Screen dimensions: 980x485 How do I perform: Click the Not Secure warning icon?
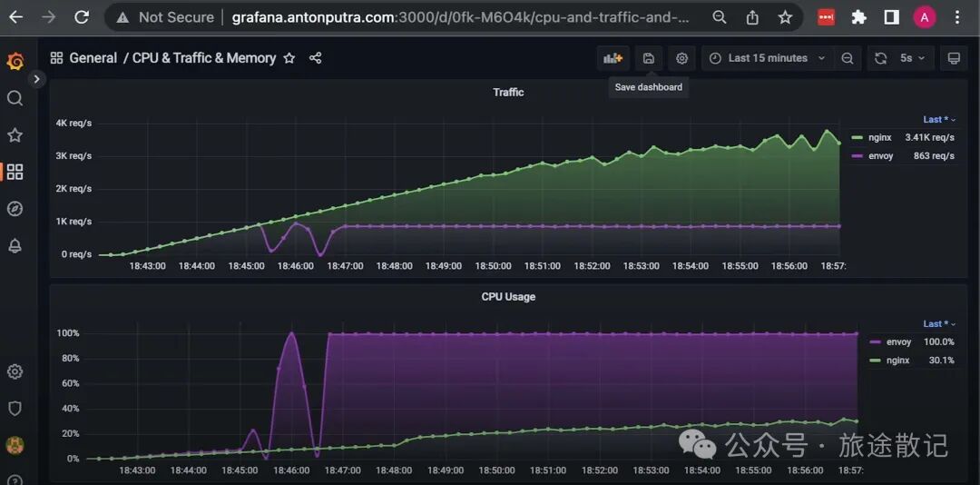click(x=123, y=17)
